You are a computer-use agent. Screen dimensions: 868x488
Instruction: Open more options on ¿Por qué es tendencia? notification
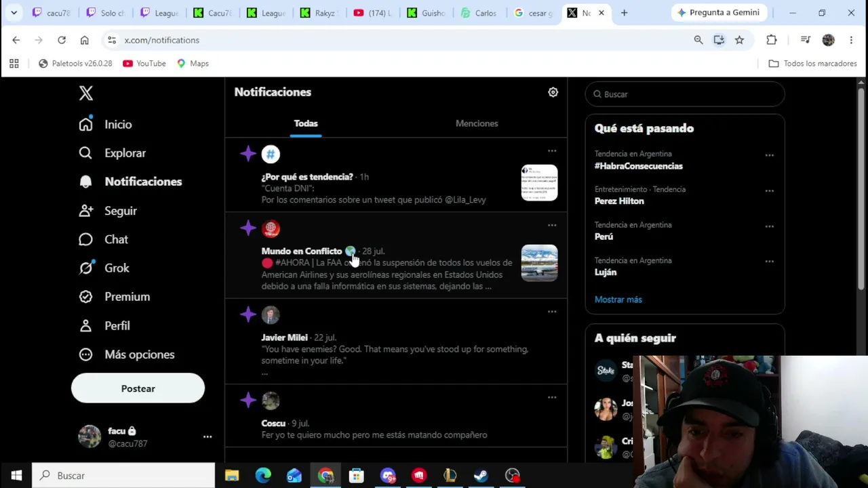point(552,151)
